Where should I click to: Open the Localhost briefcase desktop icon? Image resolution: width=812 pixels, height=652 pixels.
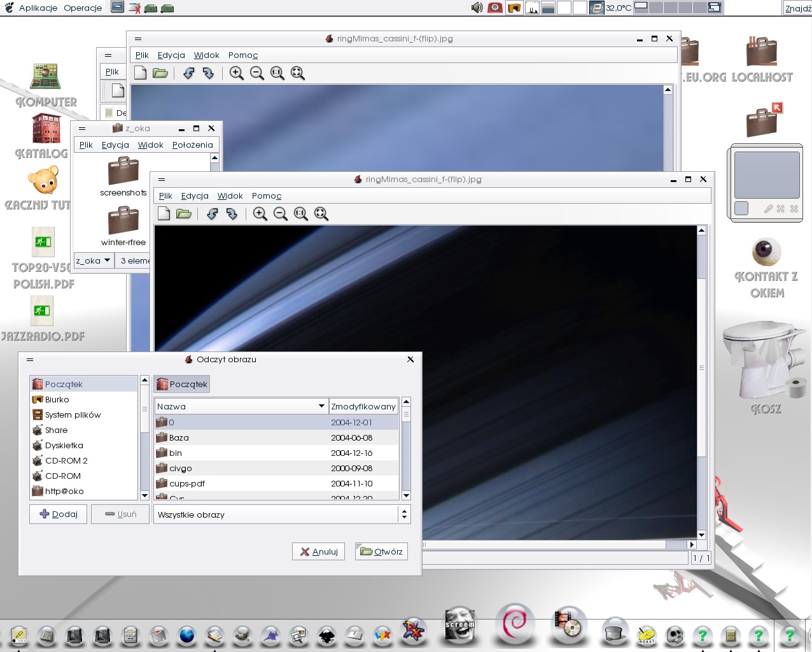[x=762, y=60]
